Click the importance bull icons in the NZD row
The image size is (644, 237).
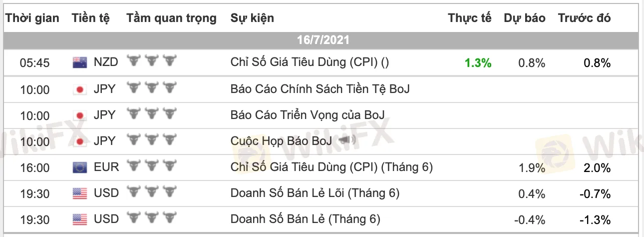pyautogui.click(x=152, y=62)
